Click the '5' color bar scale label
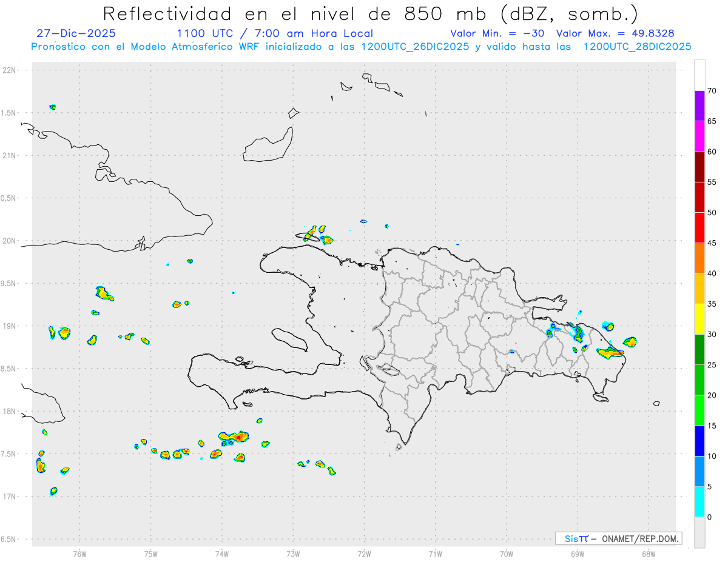This screenshot has width=728, height=562. (x=710, y=487)
